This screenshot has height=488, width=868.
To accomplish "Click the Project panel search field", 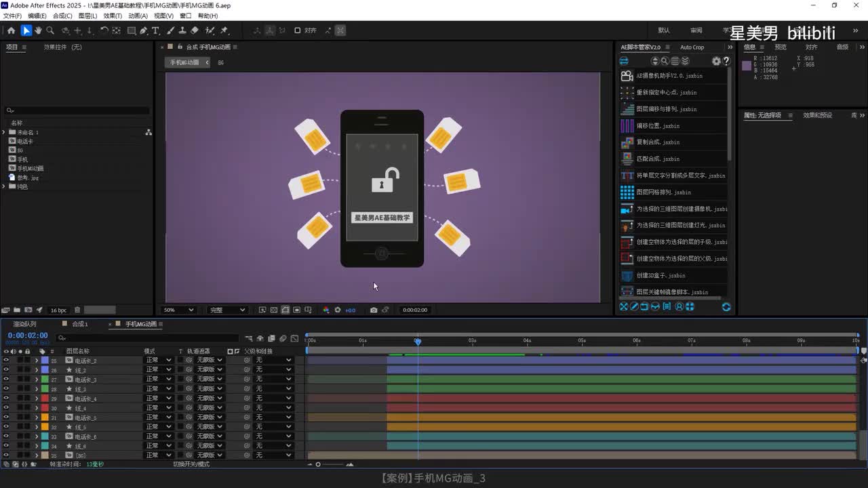I will (x=77, y=110).
